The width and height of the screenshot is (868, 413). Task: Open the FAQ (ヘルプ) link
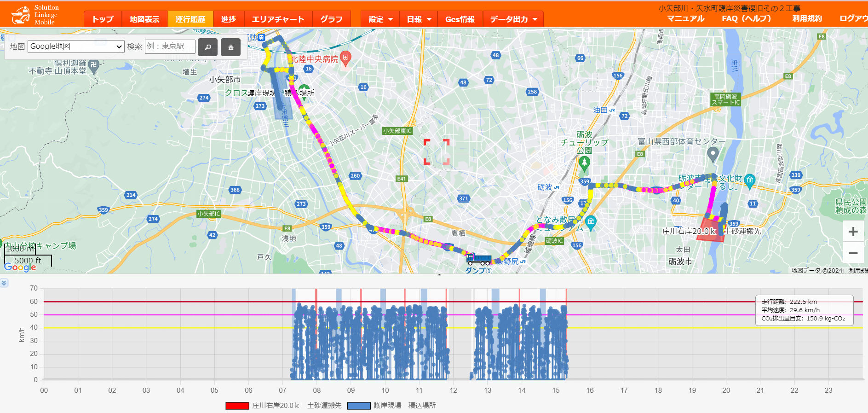coord(746,18)
